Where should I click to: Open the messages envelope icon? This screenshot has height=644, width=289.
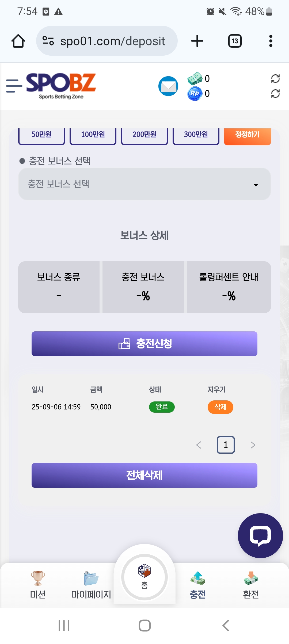(x=168, y=86)
